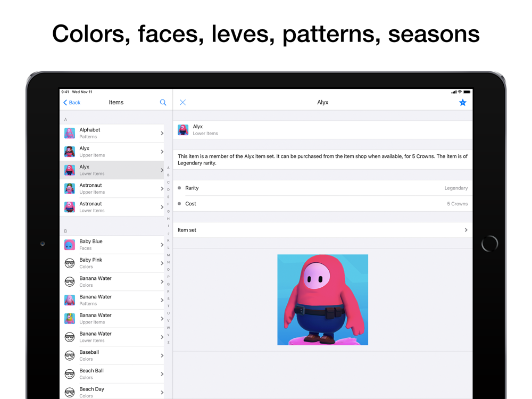Click section header B in list
Screen dimensions: 532x399
[65, 231]
